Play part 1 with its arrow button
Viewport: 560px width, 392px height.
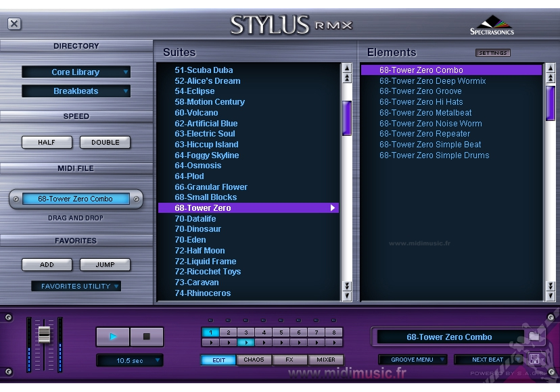click(x=211, y=343)
